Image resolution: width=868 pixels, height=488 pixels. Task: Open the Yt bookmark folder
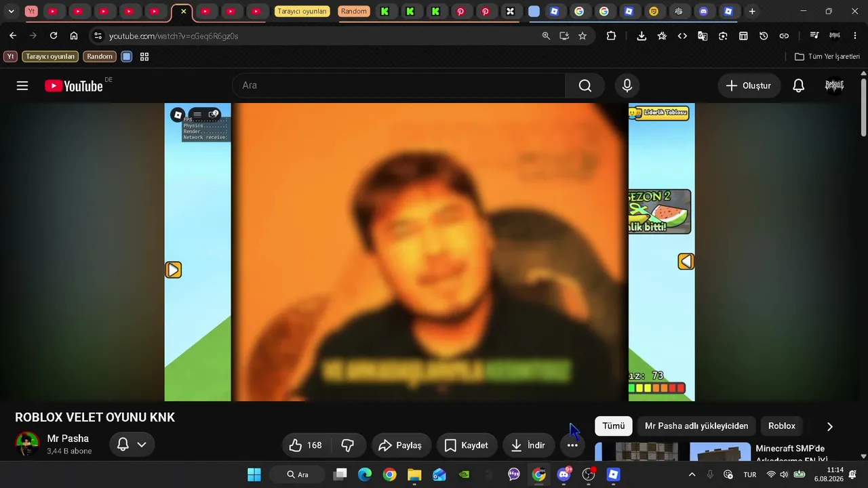click(x=10, y=57)
